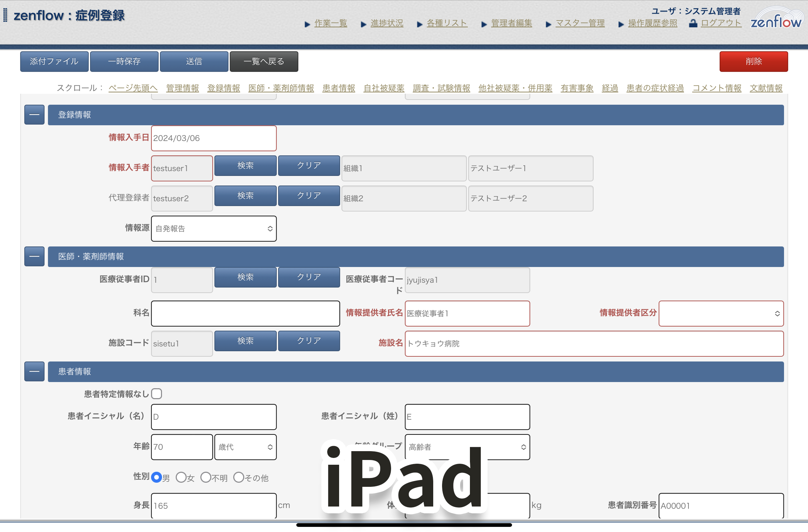
Task: Click the 一時保存 button
Action: pyautogui.click(x=124, y=61)
